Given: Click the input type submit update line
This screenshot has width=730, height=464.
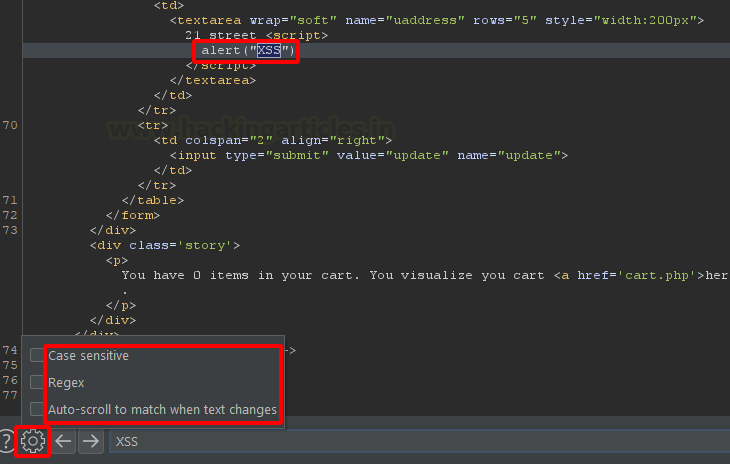Looking at the screenshot, I should (369, 155).
